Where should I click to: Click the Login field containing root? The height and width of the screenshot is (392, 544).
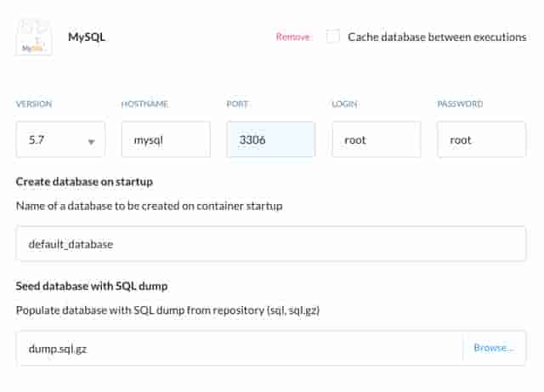click(x=376, y=139)
